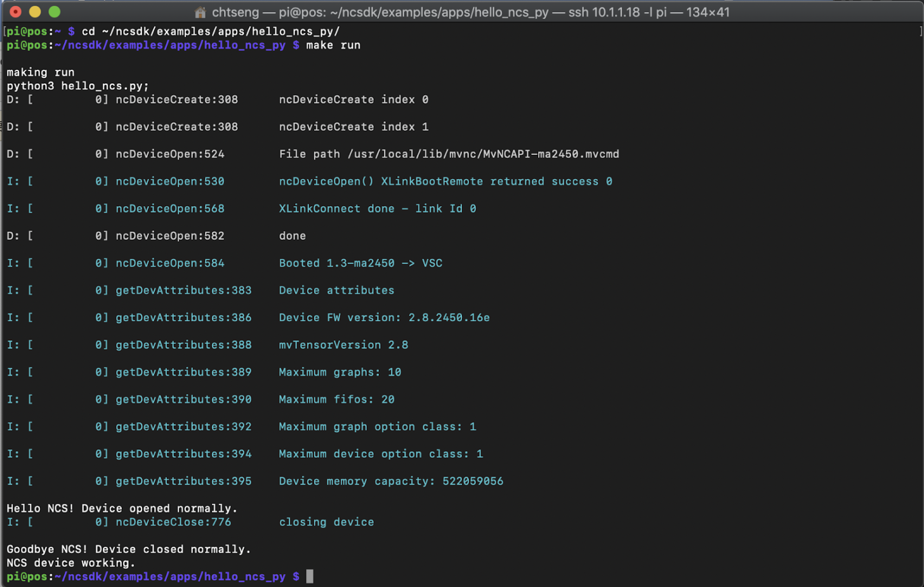
Task: Click the 'getDevAttributes:395' label
Action: 183,482
